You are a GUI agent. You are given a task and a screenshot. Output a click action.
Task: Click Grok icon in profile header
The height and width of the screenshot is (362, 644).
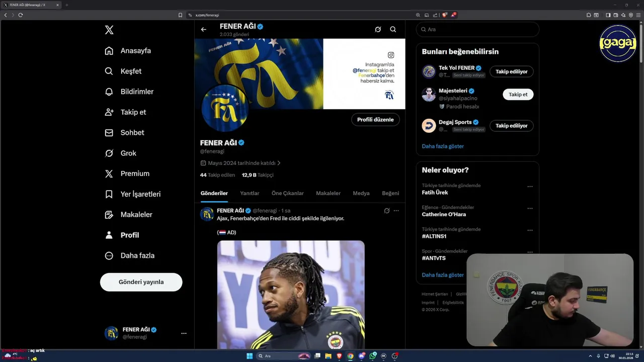click(378, 29)
